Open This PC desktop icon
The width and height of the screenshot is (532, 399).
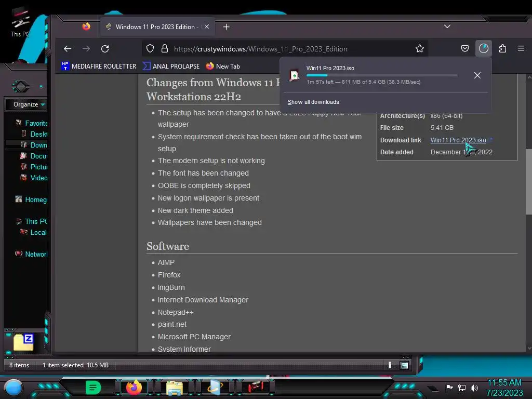click(20, 22)
